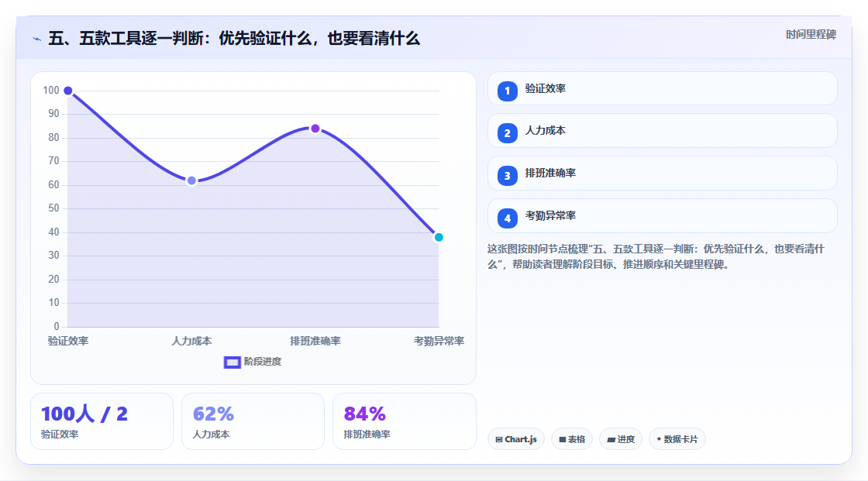Click the teal data point for 考勤异常率
The image size is (868, 481).
click(x=439, y=238)
